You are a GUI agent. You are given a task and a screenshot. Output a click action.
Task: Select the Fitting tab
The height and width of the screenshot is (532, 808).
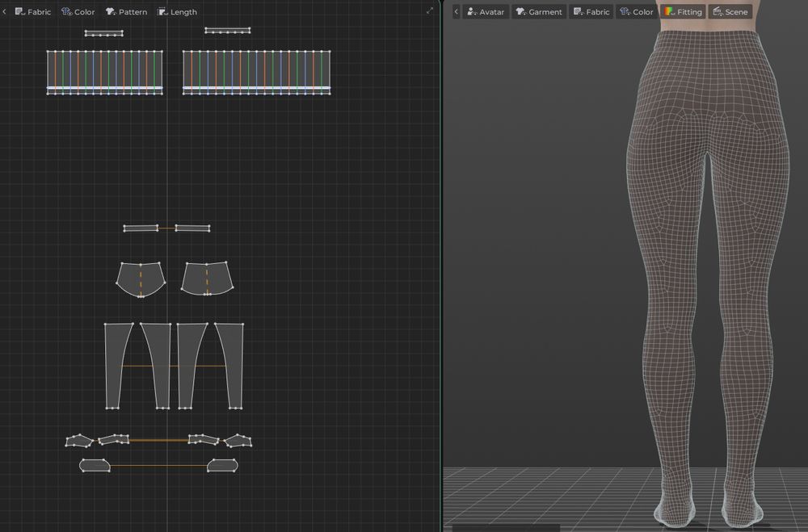click(684, 11)
